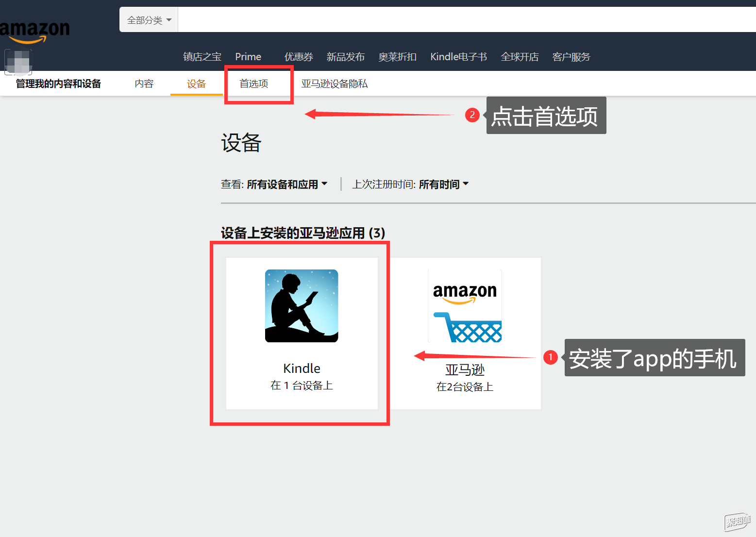Open Kindle电子书 store link
Image resolution: width=756 pixels, height=537 pixels.
click(x=458, y=57)
